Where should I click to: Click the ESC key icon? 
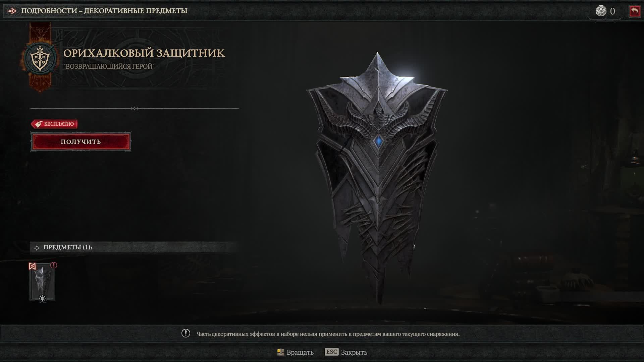(x=331, y=352)
